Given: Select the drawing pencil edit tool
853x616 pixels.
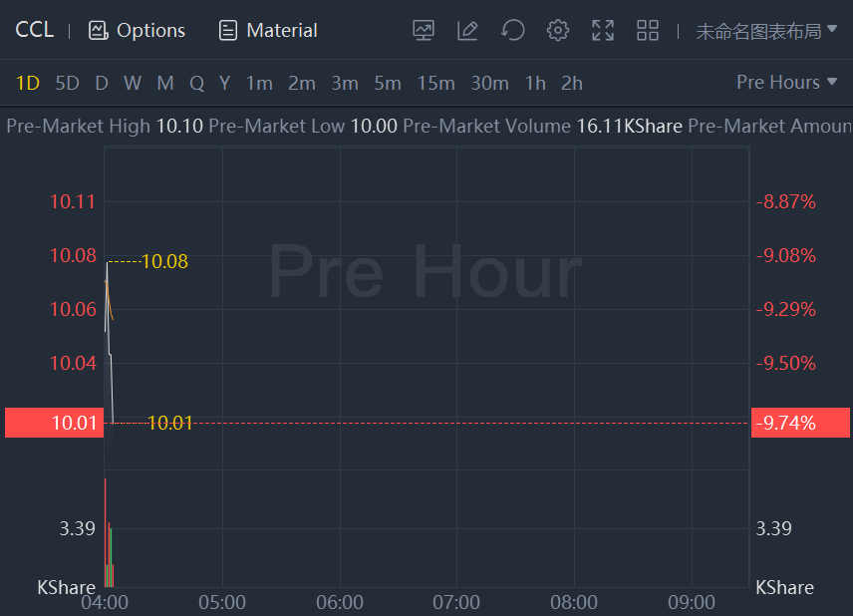Looking at the screenshot, I should click(467, 31).
